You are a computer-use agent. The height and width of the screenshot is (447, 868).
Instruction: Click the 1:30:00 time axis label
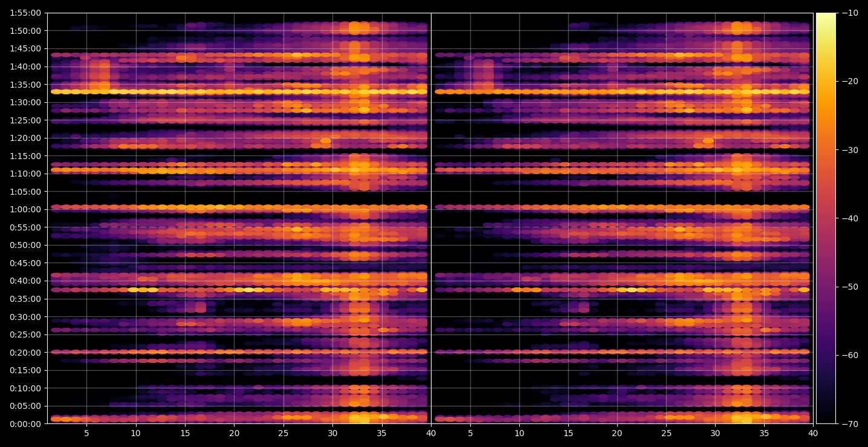pos(25,102)
